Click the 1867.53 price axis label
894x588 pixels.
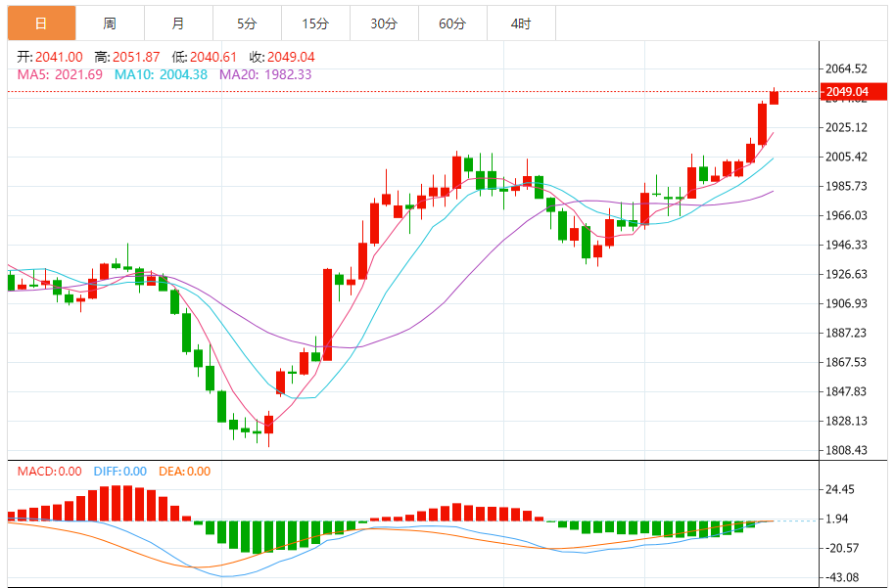[846, 362]
